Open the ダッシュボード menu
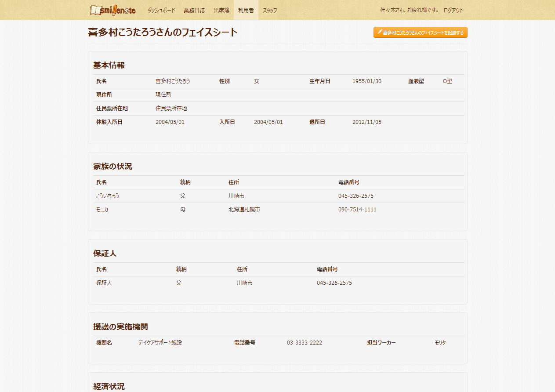Screen dimensions: 555x392 (x=161, y=10)
